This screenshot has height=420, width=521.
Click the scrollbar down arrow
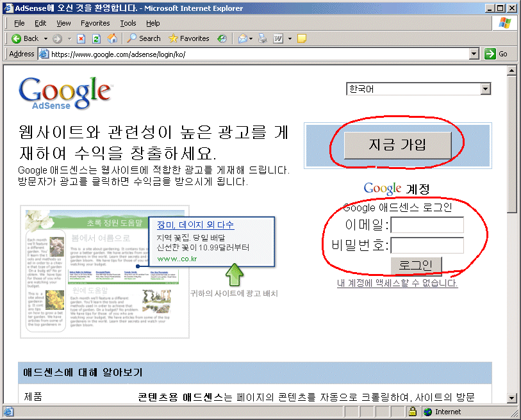coord(511,398)
